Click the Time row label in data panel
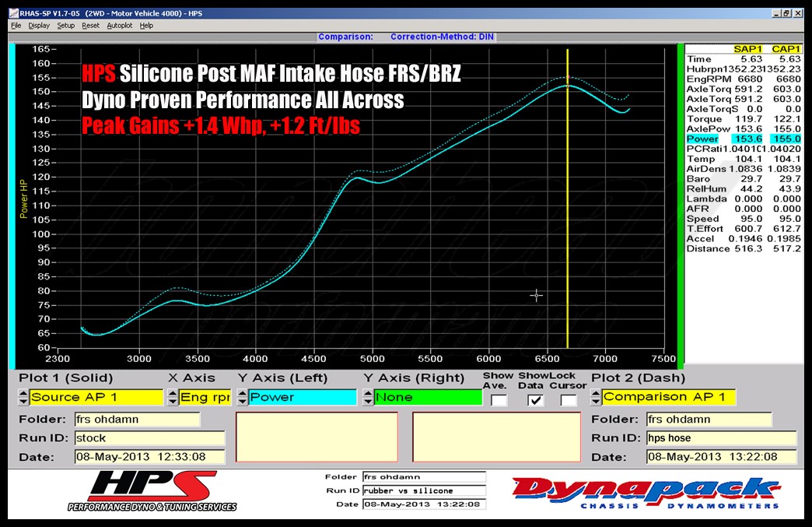This screenshot has height=527, width=812. click(x=699, y=59)
